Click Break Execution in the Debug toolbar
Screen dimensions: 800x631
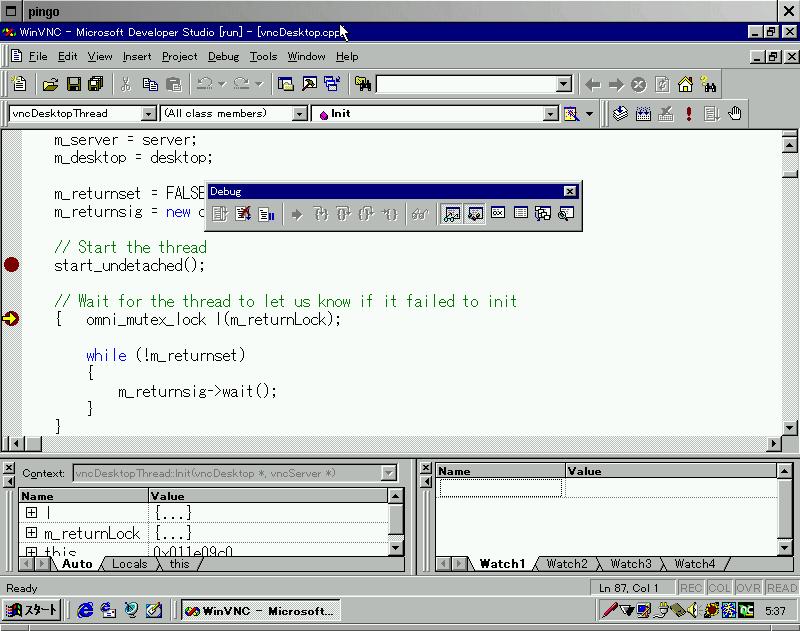(266, 214)
